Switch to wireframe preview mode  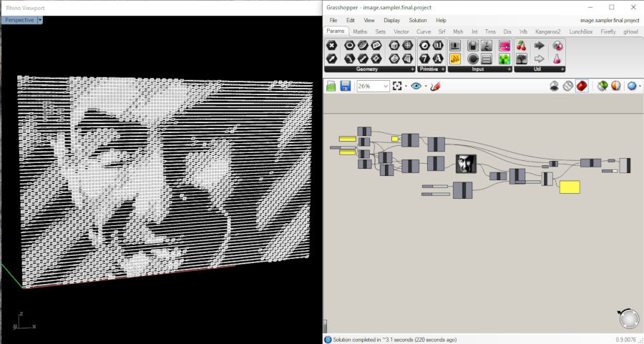coord(567,86)
